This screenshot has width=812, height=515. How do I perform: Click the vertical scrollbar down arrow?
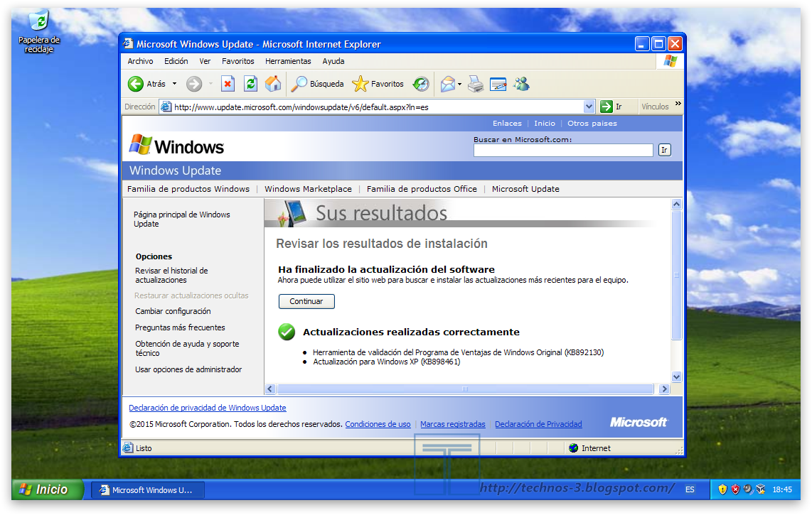tap(676, 376)
